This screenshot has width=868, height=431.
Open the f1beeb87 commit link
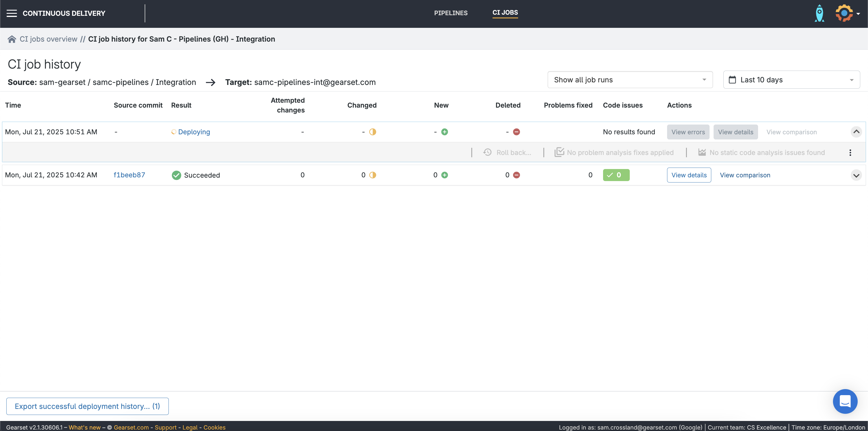[129, 175]
